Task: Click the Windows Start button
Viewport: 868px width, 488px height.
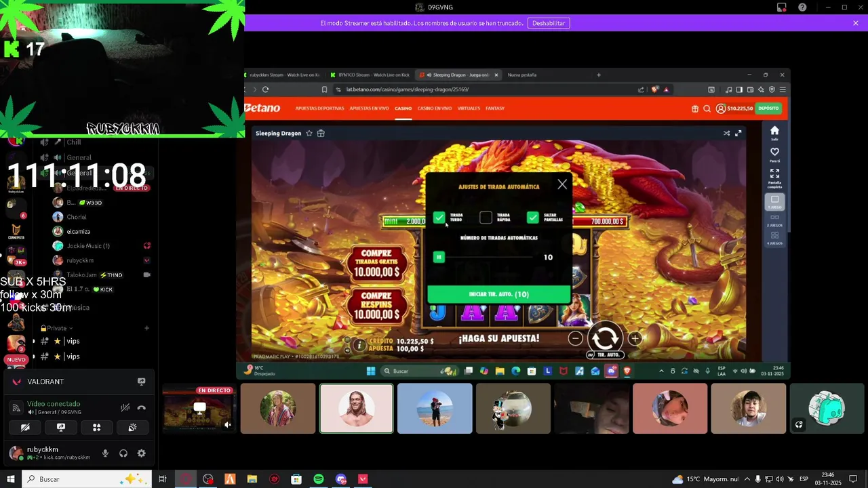Action: [x=11, y=479]
